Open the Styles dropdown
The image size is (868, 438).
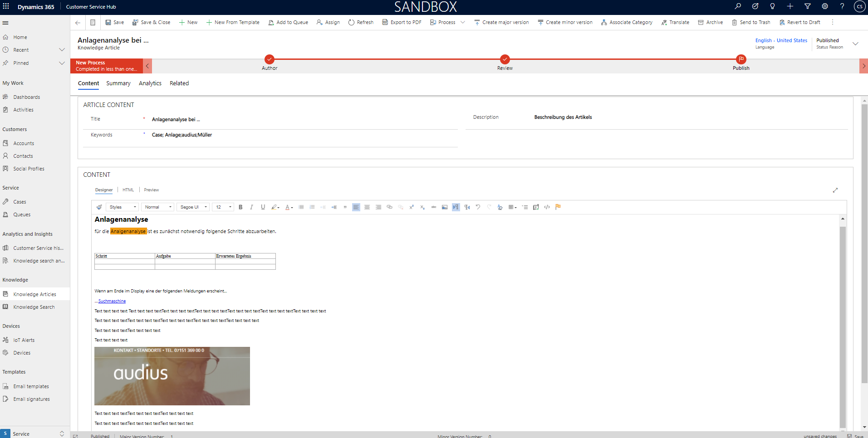point(121,207)
